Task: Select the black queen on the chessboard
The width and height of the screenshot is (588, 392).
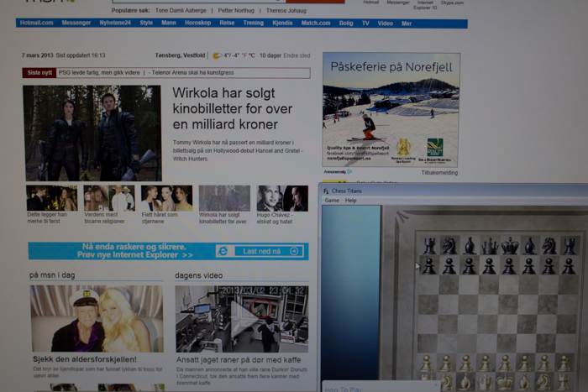Action: (x=489, y=246)
